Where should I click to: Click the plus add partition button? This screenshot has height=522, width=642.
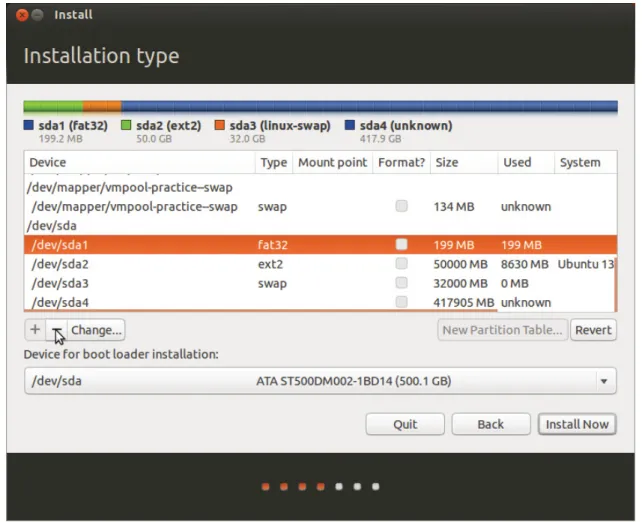[x=35, y=330]
